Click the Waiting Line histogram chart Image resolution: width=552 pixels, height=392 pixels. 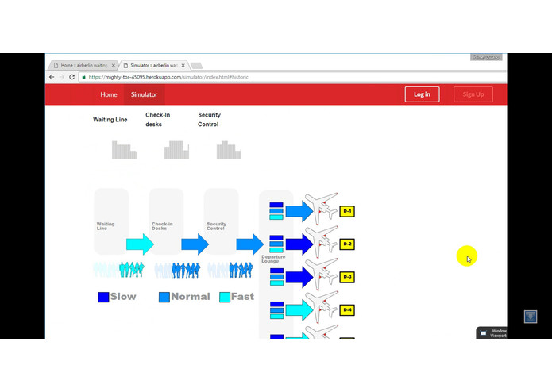point(124,150)
